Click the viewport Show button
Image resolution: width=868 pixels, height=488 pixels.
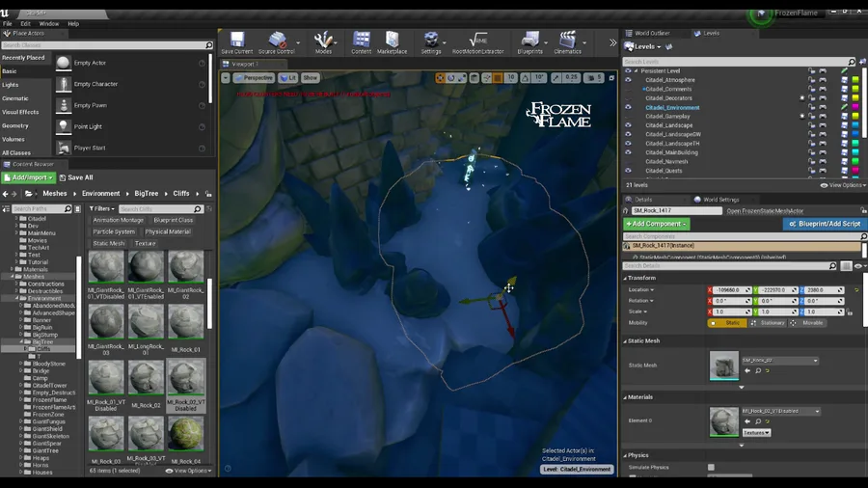point(310,78)
